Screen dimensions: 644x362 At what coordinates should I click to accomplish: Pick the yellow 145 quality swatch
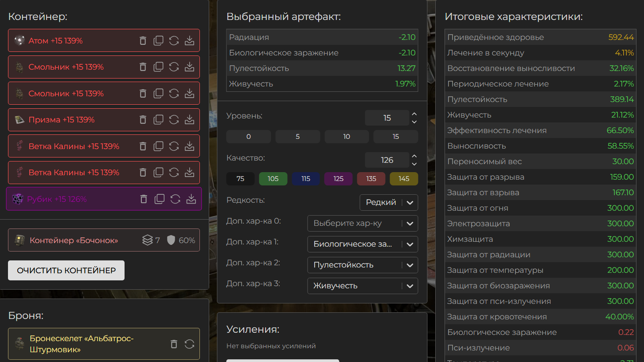[x=404, y=179]
